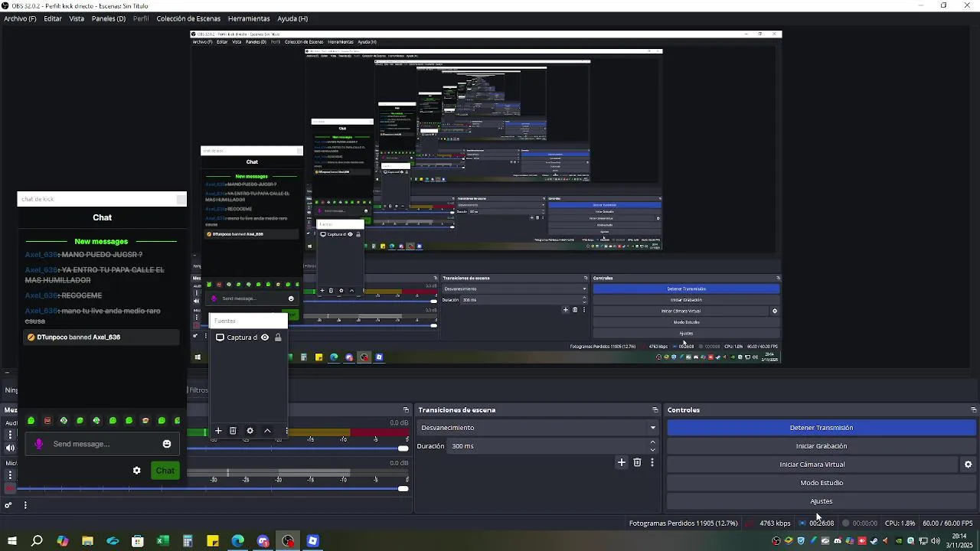This screenshot has width=980, height=551.
Task: Open the Herramientas menu
Action: click(x=249, y=18)
